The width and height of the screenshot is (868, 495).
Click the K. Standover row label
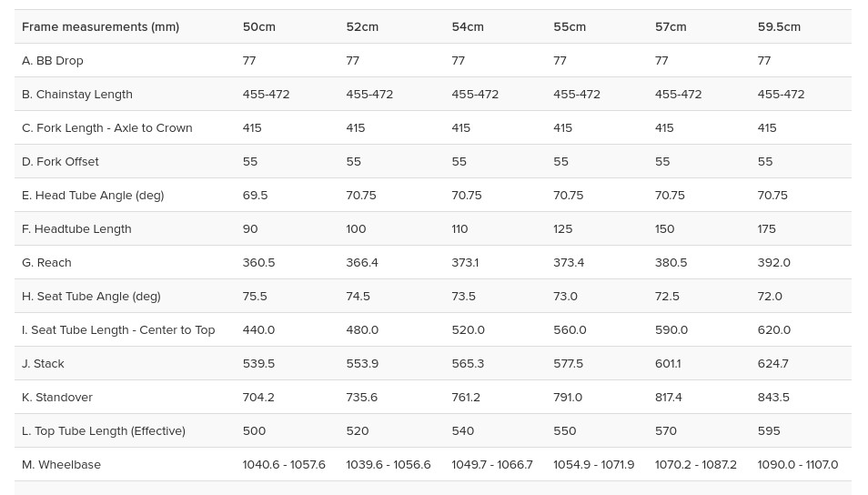(57, 397)
